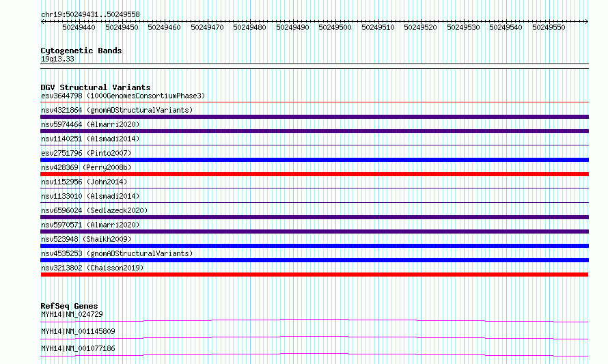The width and height of the screenshot is (608, 364).
Task: Open the esv3644798 (1000GenomesConsortiumPhase3) label
Action: coord(123,96)
